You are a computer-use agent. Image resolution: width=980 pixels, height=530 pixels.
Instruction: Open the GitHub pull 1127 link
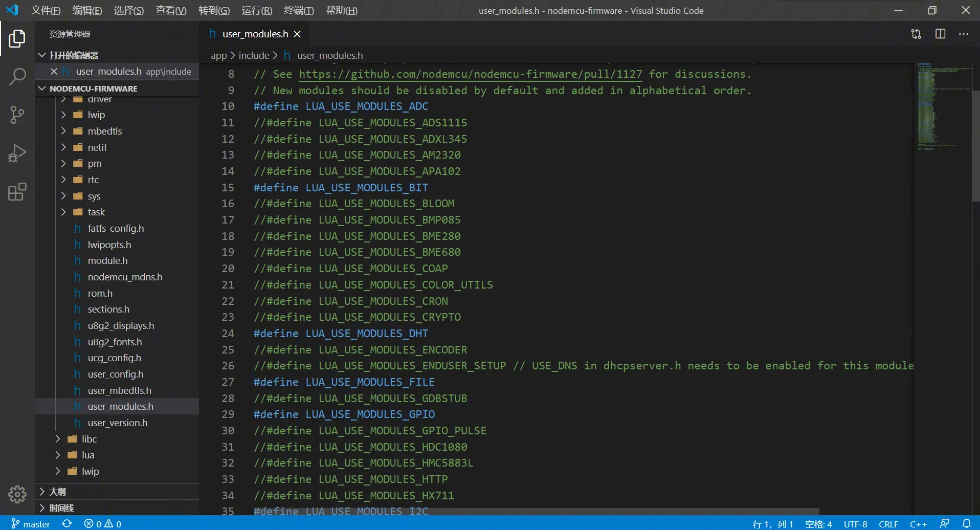click(470, 74)
